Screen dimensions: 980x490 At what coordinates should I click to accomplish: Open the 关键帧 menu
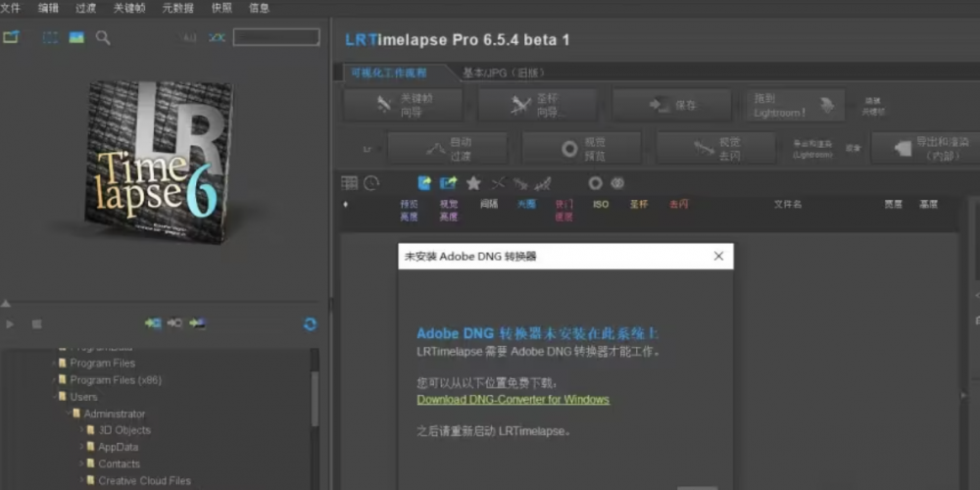(128, 8)
